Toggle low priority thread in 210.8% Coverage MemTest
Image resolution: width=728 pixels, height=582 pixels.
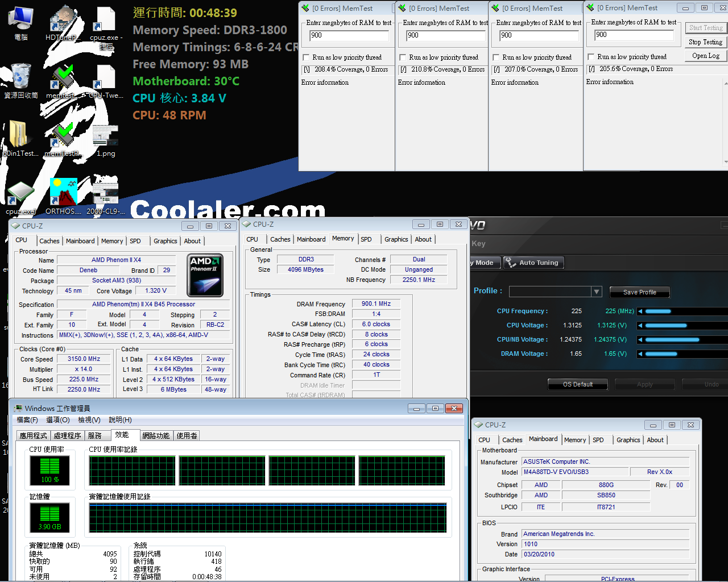tap(403, 57)
